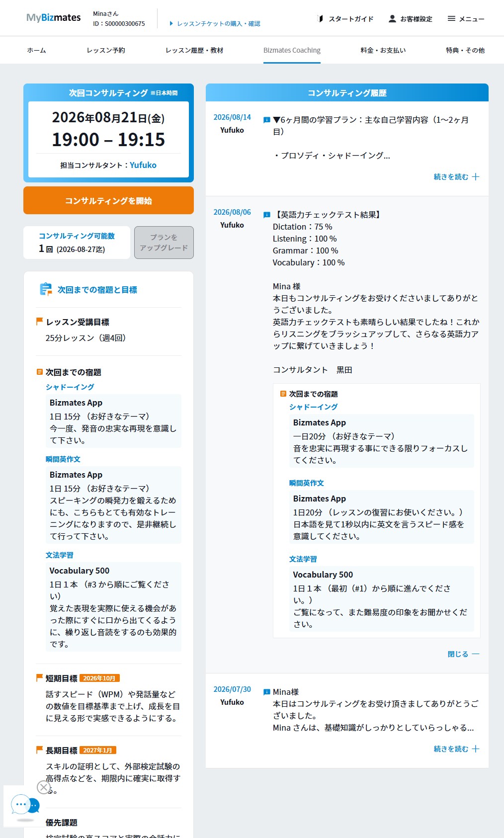Screen dimensions: 504x838
Task: Click the clipboard icon next to 次回までの宿題と目標
Action: click(x=46, y=289)
